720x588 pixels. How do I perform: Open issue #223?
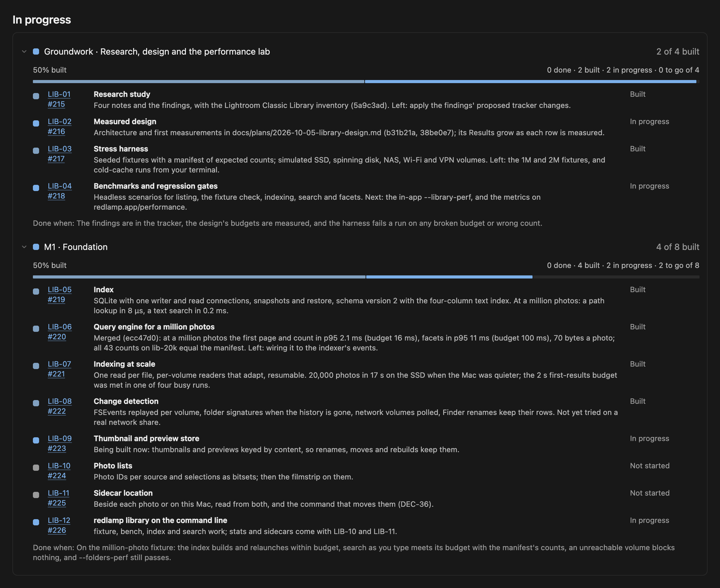point(57,448)
